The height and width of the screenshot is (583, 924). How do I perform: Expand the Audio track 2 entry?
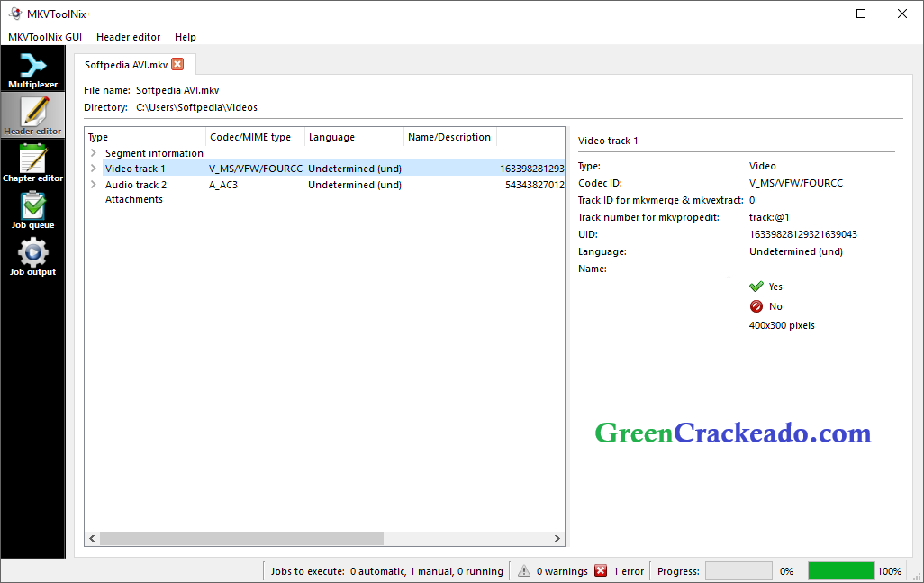pos(94,184)
